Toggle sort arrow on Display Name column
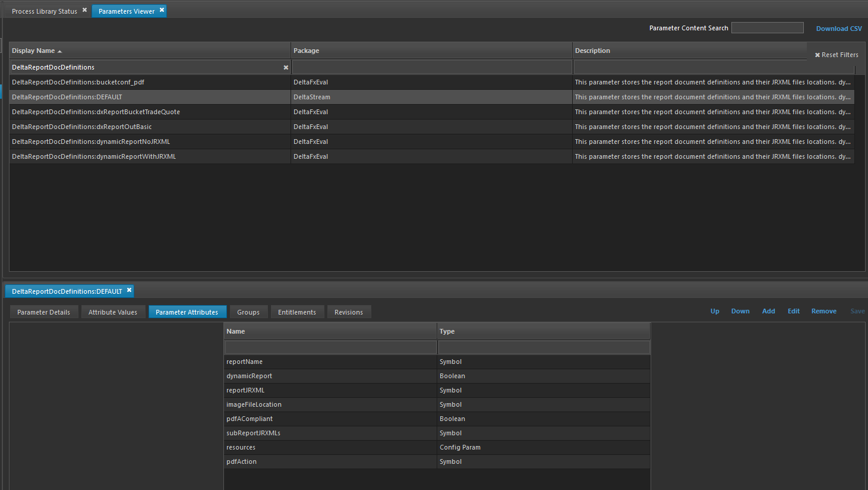868x490 pixels. (x=59, y=51)
